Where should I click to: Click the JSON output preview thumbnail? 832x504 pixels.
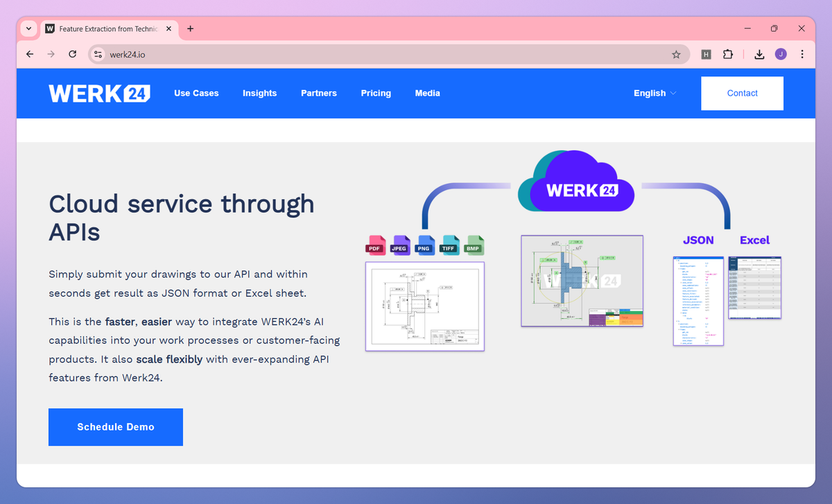click(x=698, y=301)
